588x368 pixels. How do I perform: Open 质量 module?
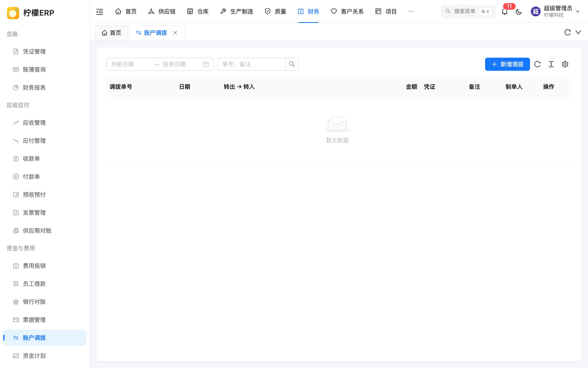pyautogui.click(x=275, y=11)
